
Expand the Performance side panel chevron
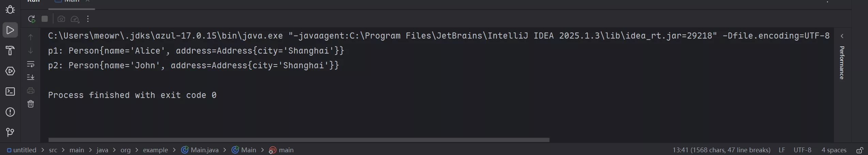click(x=842, y=36)
